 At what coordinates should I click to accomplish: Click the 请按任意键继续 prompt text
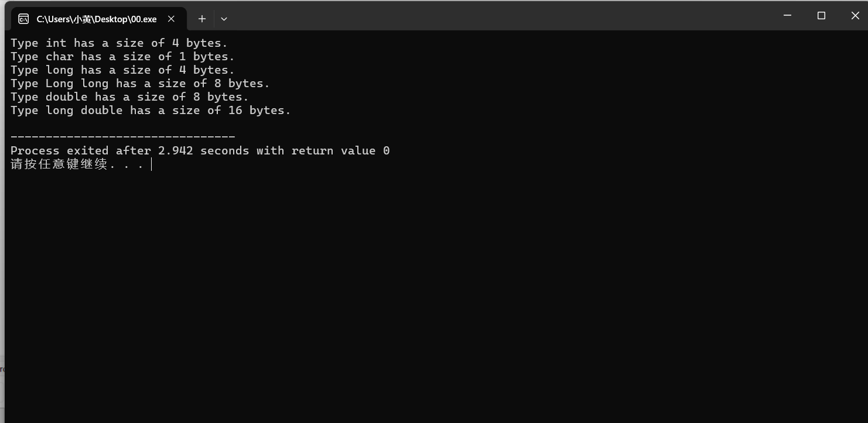59,164
